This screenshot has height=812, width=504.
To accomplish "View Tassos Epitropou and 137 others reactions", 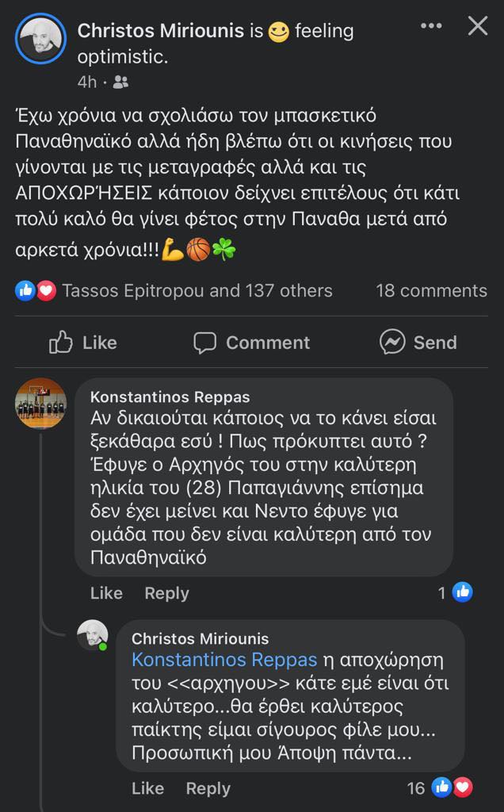I will [197, 291].
